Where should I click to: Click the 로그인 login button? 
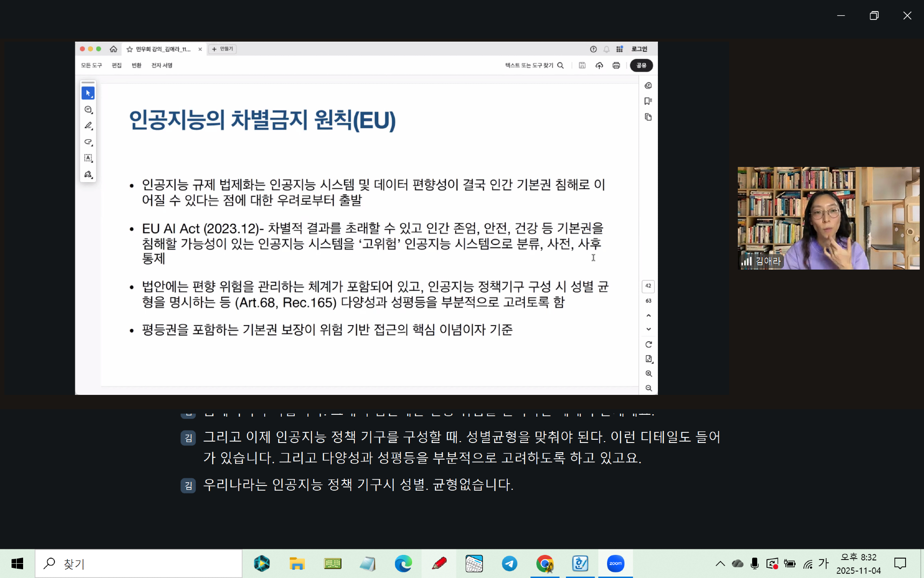pyautogui.click(x=639, y=49)
